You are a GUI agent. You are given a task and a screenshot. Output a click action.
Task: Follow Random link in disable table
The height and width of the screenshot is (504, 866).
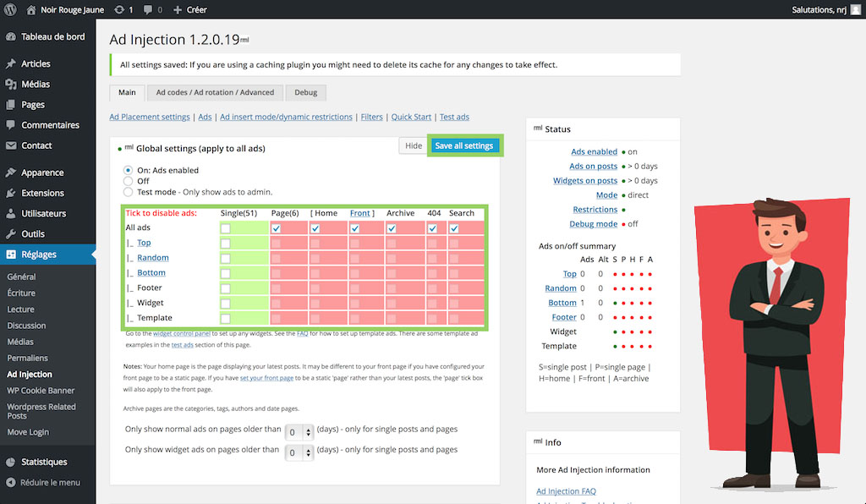pos(153,257)
